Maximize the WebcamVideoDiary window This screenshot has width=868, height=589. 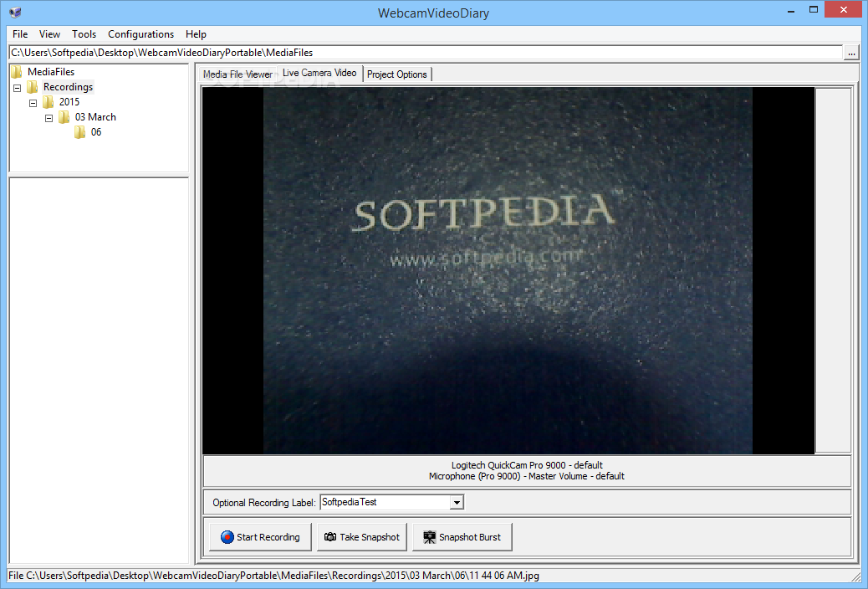(x=813, y=10)
